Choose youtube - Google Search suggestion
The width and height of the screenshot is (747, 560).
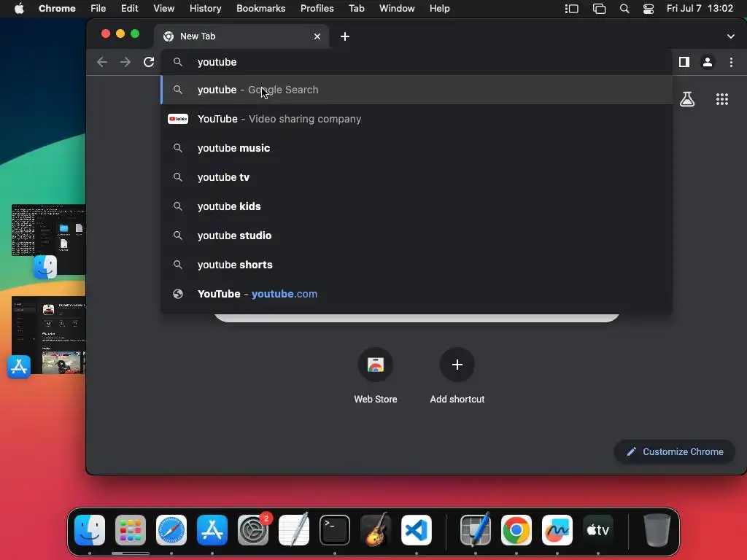click(x=417, y=90)
